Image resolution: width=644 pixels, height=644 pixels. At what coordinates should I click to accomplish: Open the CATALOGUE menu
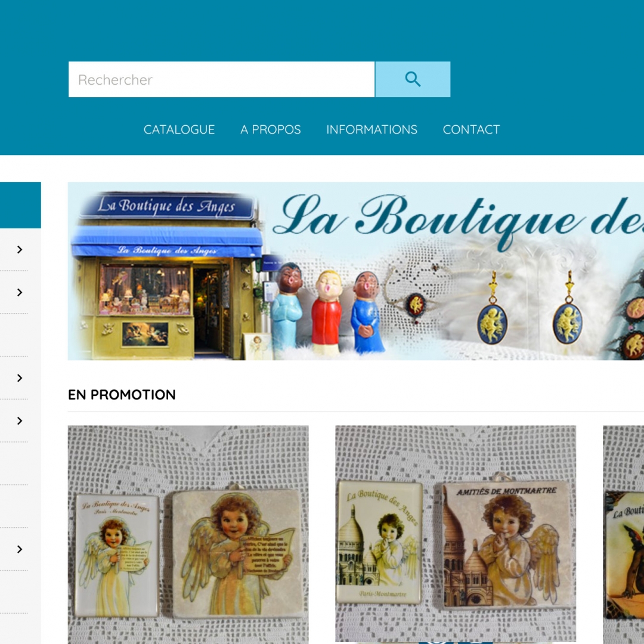(179, 129)
